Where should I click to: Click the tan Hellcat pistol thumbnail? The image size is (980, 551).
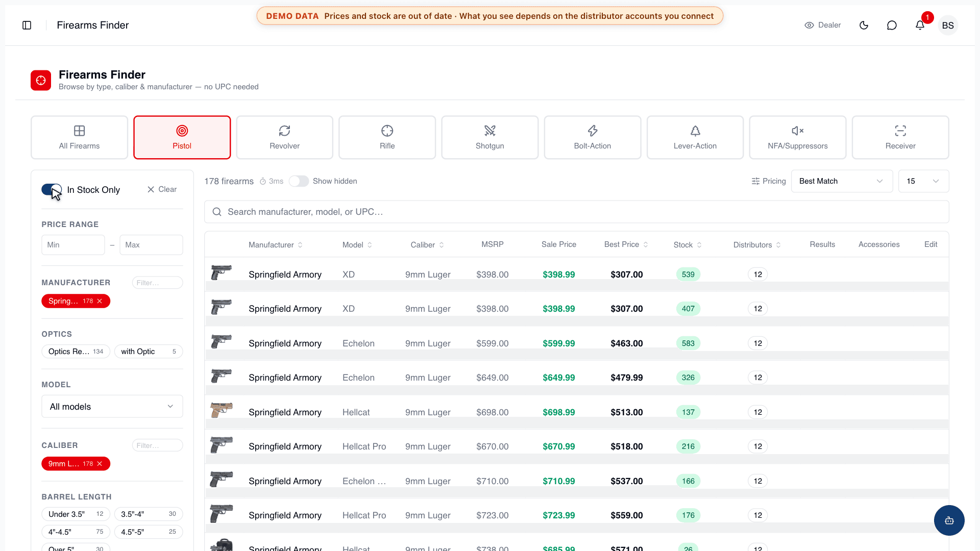(222, 410)
